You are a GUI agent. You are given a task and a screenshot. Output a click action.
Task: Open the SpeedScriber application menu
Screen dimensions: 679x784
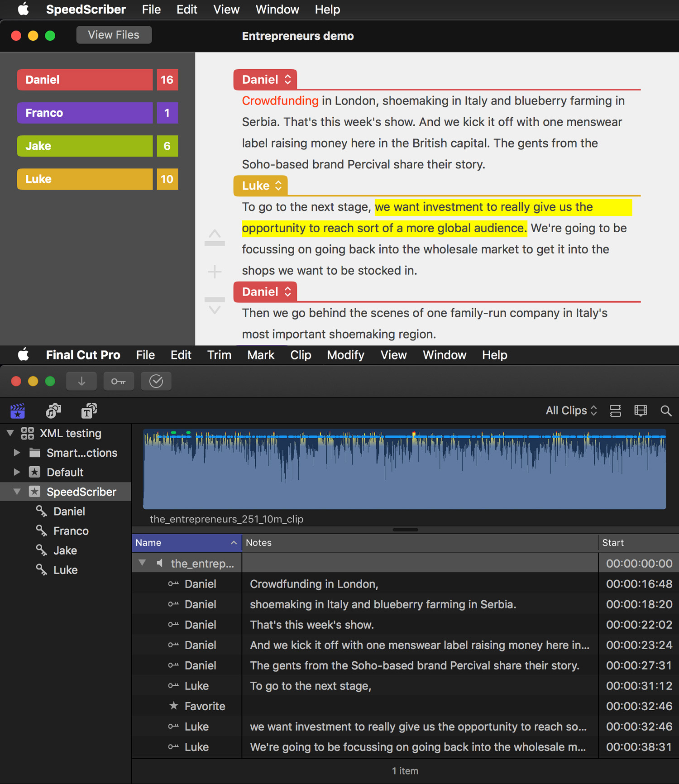pos(86,9)
